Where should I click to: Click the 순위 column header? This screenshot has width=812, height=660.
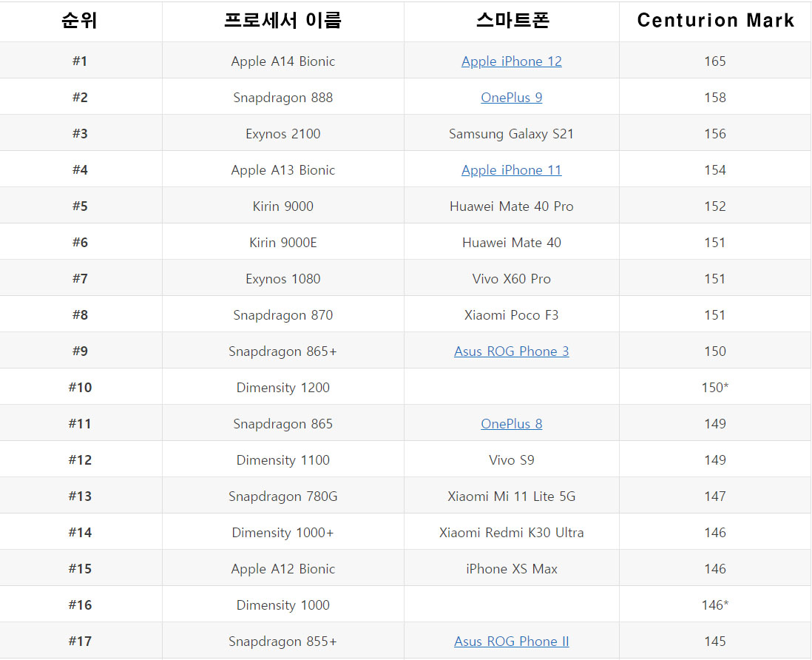coord(79,20)
